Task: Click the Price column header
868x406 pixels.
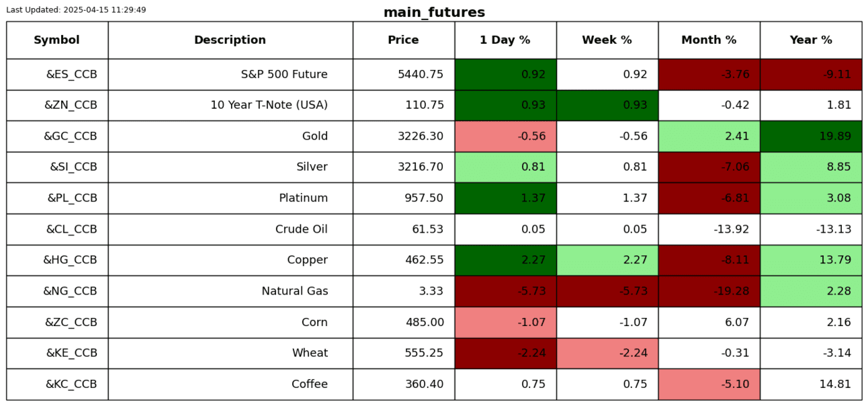Action: click(403, 40)
